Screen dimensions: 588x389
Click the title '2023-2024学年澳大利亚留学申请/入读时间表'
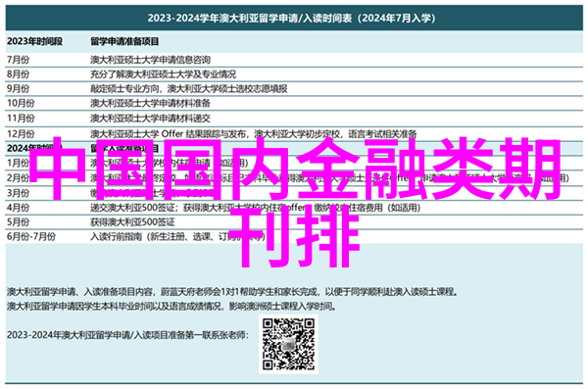(291, 18)
